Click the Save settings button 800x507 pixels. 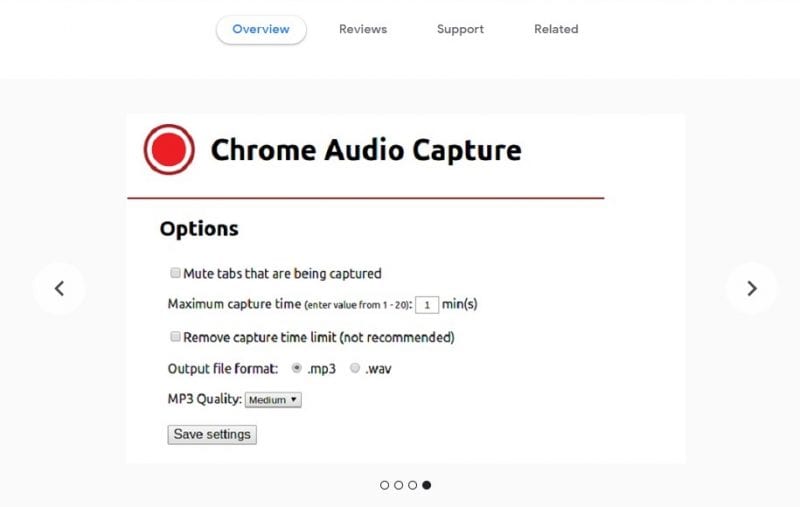[212, 435]
